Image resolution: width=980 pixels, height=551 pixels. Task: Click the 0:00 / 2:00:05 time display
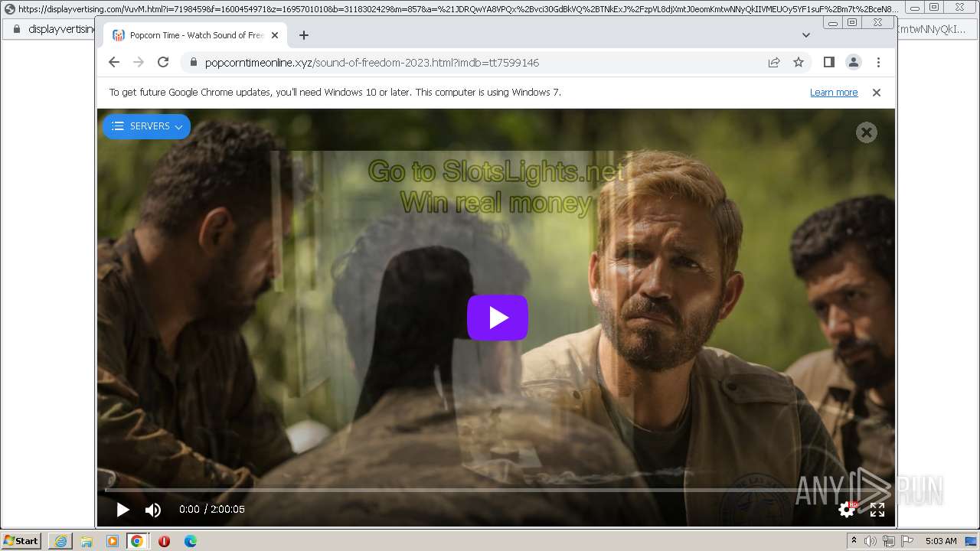tap(212, 510)
